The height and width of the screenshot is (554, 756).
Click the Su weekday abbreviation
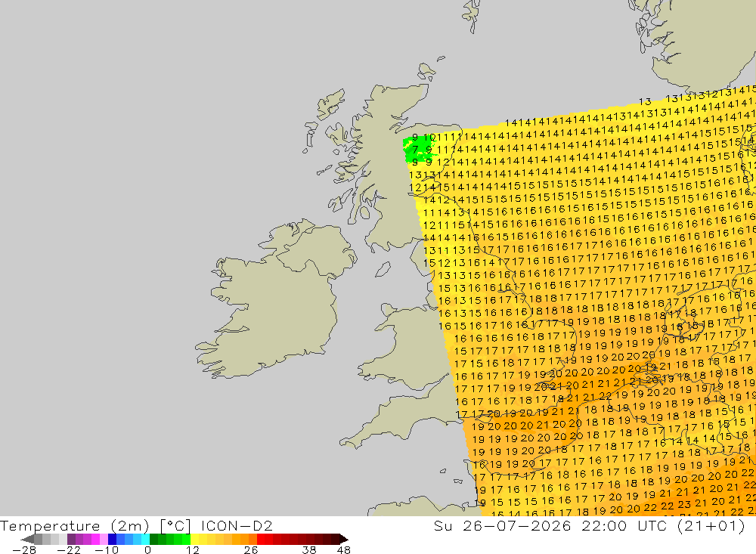(x=442, y=525)
